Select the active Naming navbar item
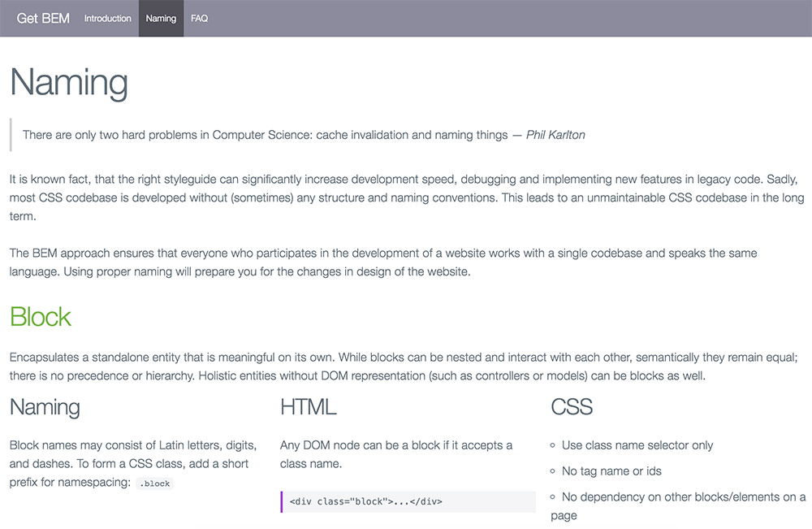The height and width of the screenshot is (529, 812). point(161,18)
